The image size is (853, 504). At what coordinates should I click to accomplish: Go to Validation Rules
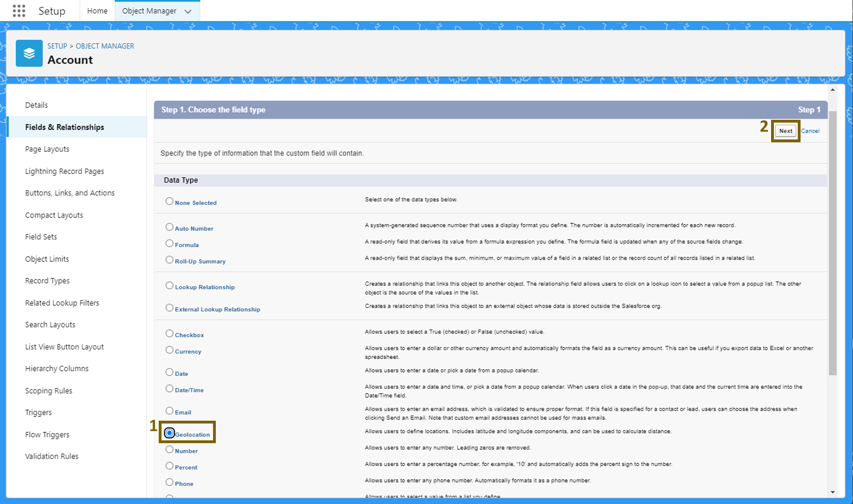click(52, 456)
